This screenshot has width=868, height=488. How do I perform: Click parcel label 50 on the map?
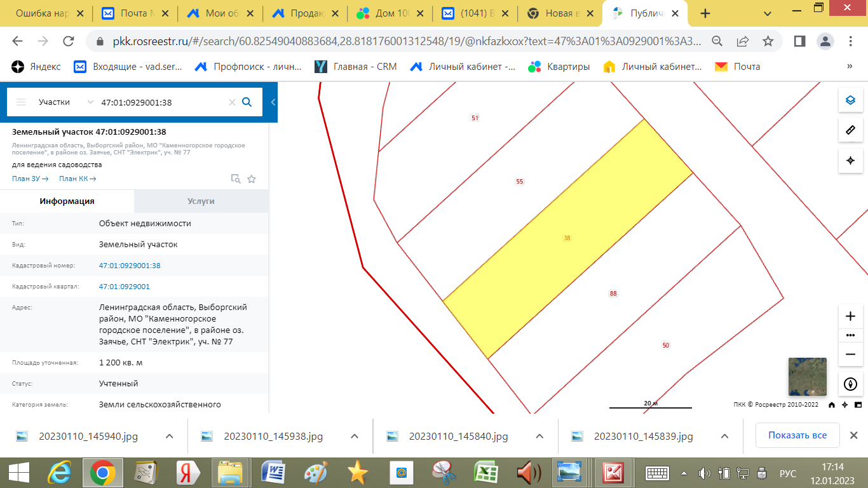click(x=666, y=345)
